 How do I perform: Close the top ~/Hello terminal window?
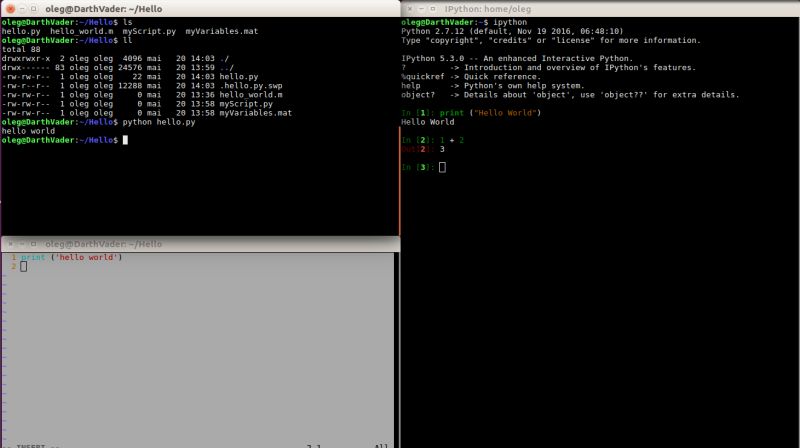tap(10, 9)
